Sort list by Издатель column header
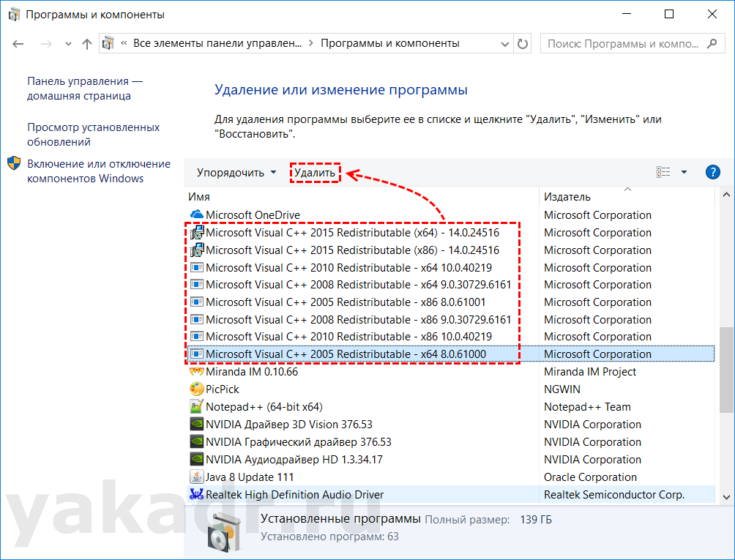735x560 pixels. [x=567, y=197]
